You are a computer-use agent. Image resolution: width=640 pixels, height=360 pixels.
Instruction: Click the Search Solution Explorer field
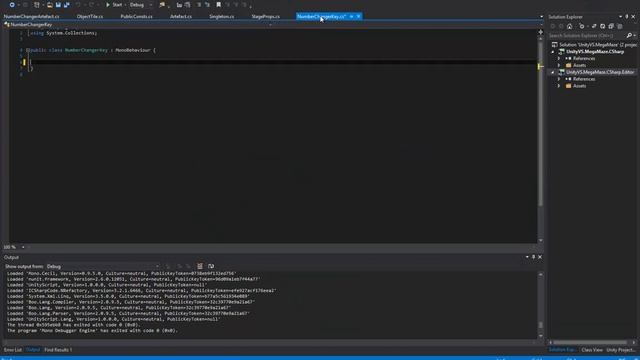point(586,36)
